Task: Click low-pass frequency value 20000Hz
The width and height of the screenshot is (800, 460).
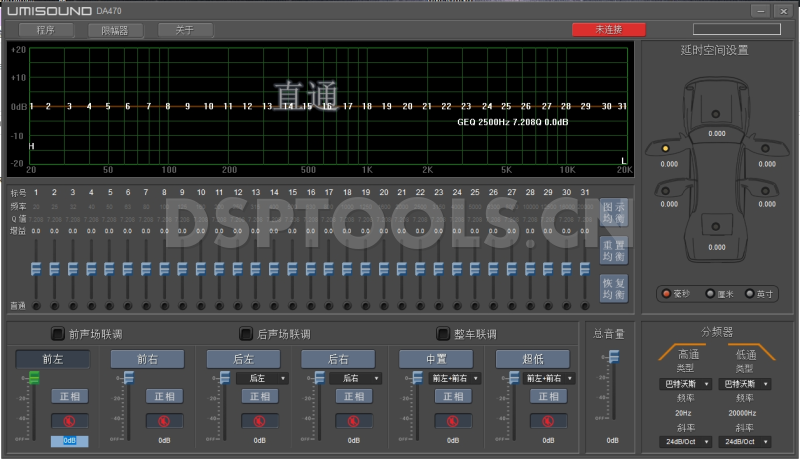Action: 742,413
